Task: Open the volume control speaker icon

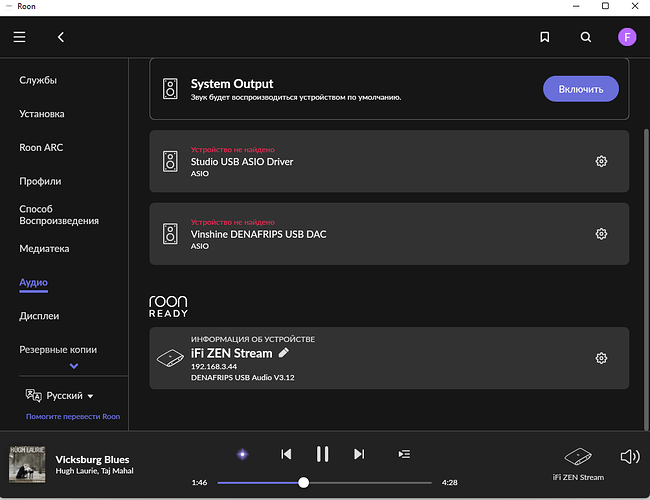Action: pyautogui.click(x=630, y=456)
